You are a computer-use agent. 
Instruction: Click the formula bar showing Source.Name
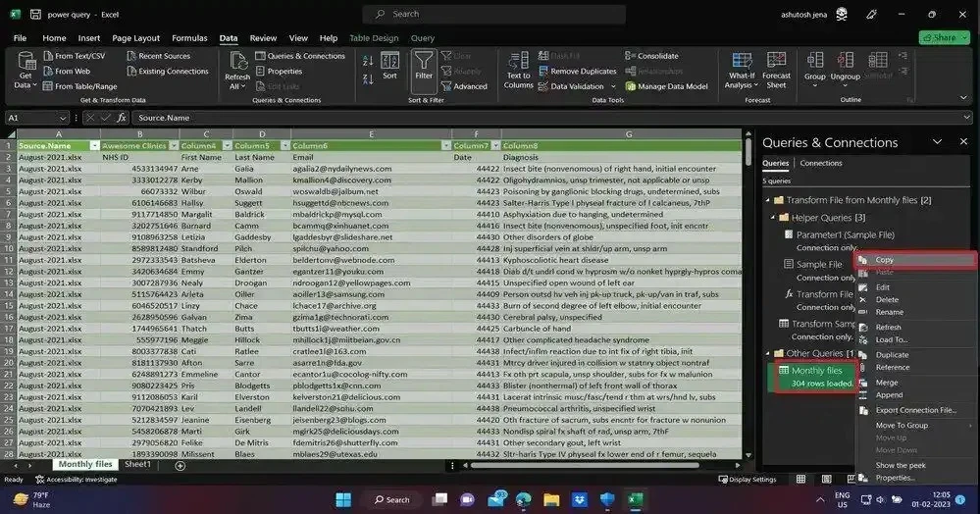click(550, 118)
